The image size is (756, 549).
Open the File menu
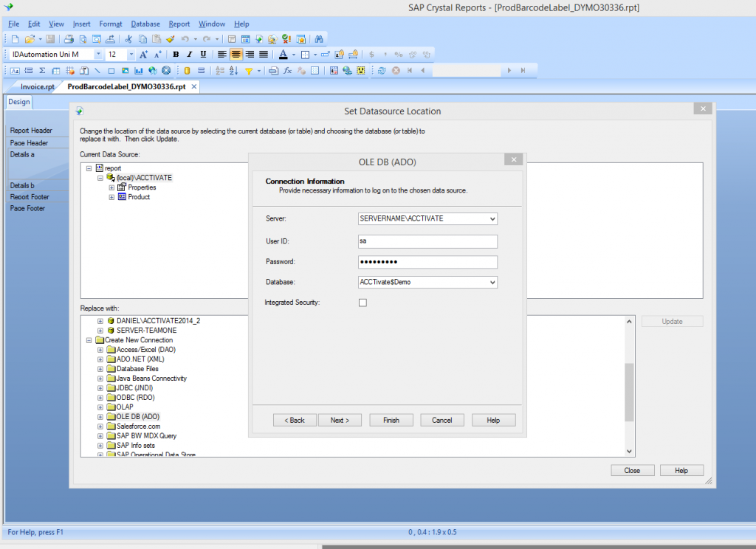(x=13, y=24)
